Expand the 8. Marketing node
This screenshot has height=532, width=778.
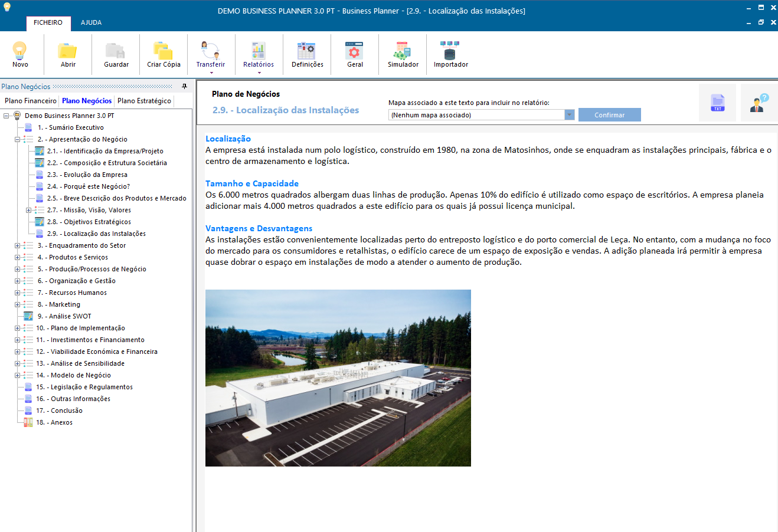[18, 304]
